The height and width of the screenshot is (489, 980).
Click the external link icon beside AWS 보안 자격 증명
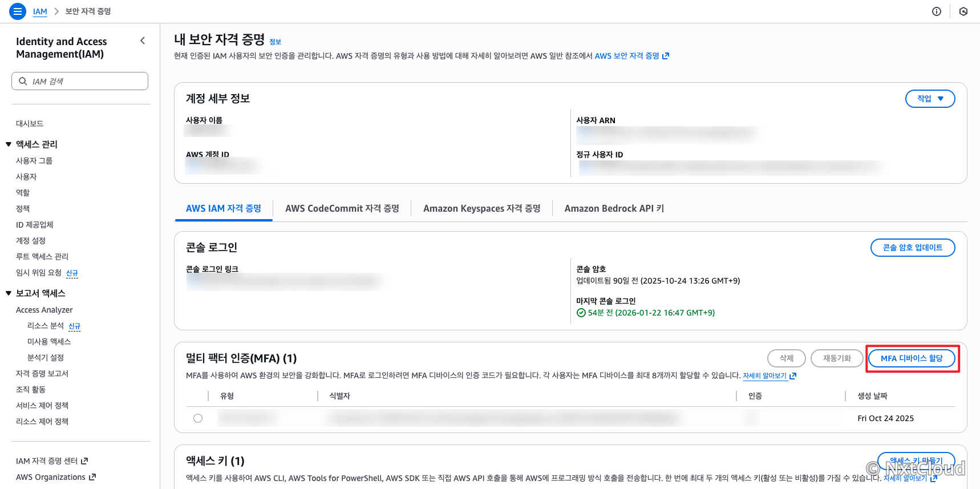tap(666, 56)
